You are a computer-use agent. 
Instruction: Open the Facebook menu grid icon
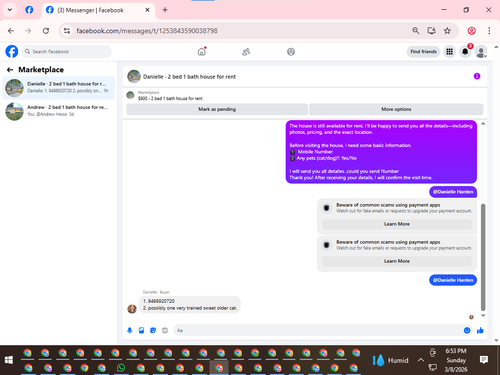tap(449, 52)
